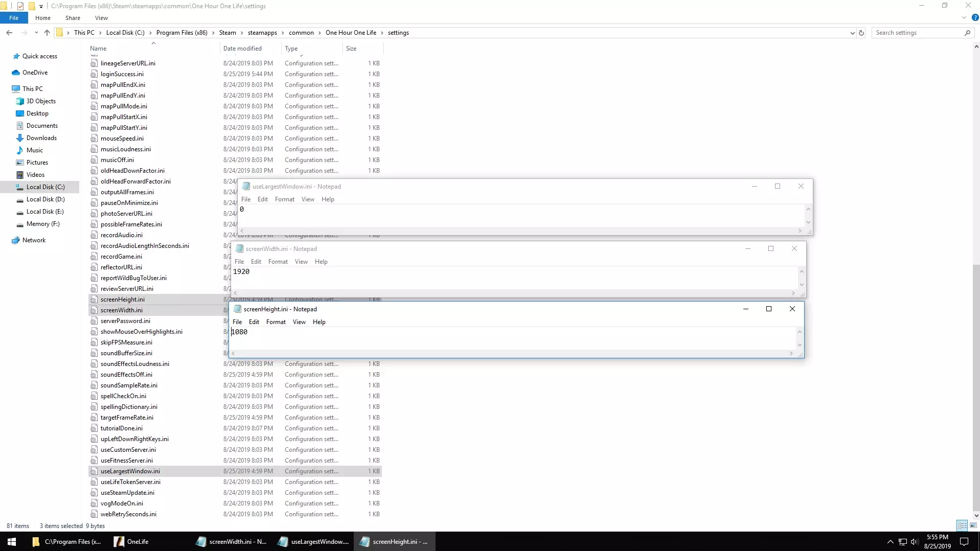Open Documents folder in sidebar
This screenshot has width=980, height=551.
tap(42, 126)
